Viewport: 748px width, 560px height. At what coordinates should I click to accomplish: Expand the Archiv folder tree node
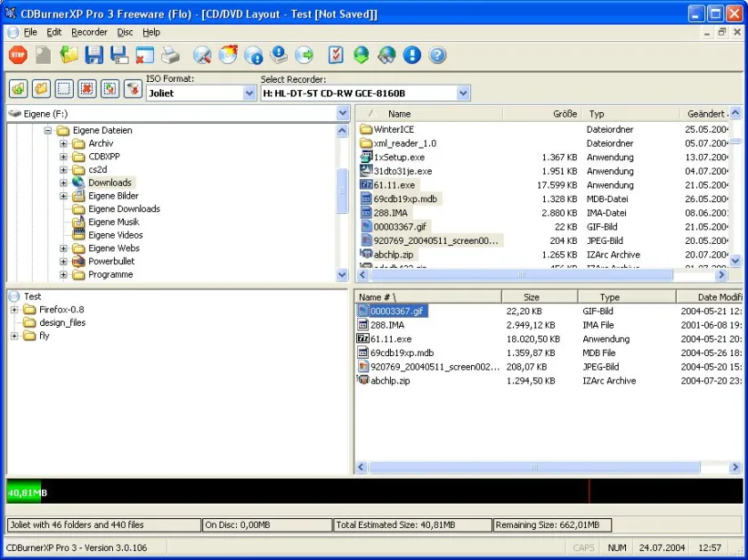tap(63, 143)
